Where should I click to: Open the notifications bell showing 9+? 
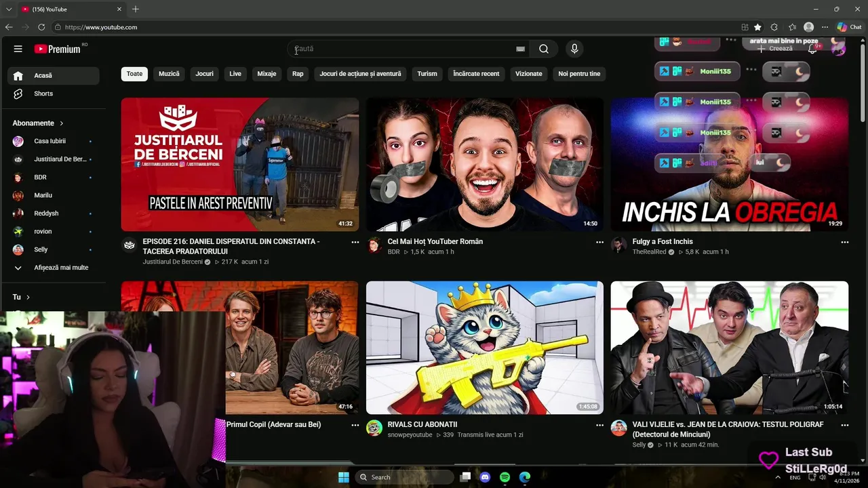(812, 49)
